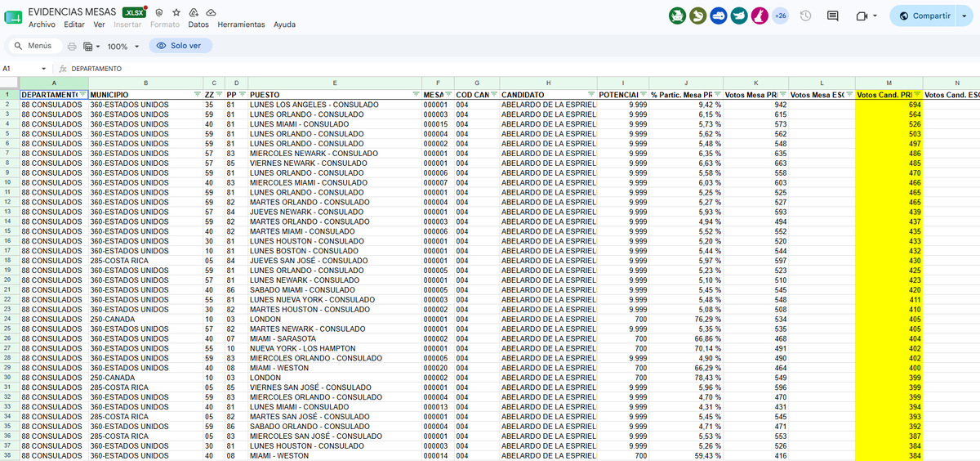The height and width of the screenshot is (461, 980).
Task: Expand the Name box A1 dropdown
Action: pyautogui.click(x=44, y=69)
